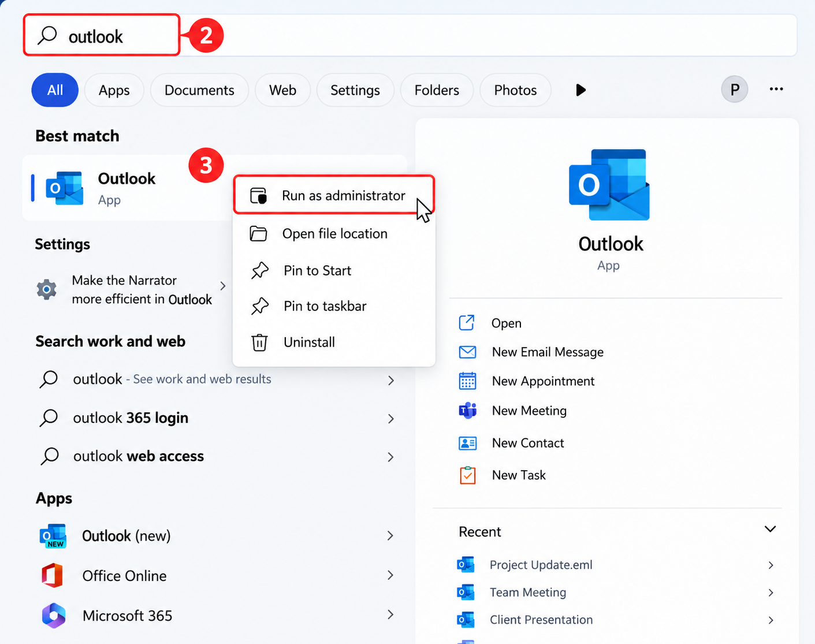
Task: Select the All filter tab
Action: [x=55, y=90]
